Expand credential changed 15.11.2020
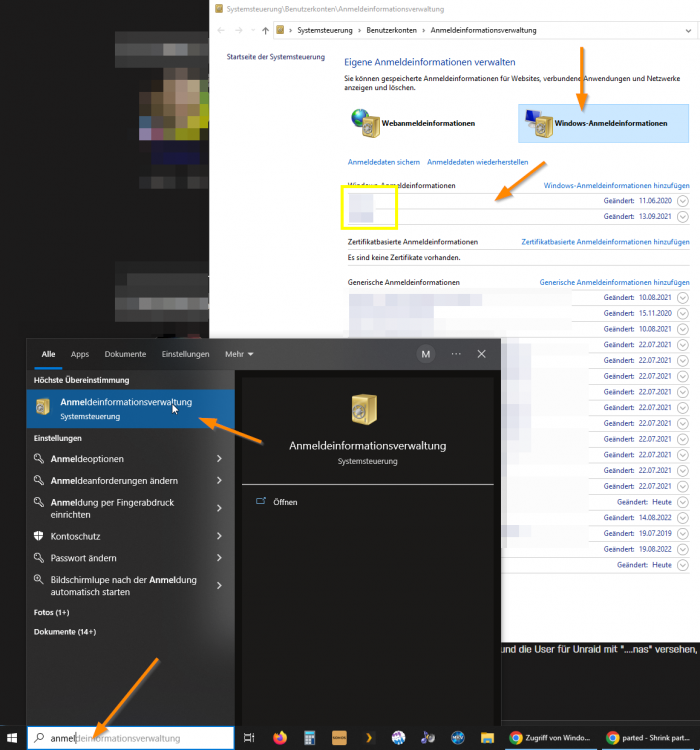This screenshot has height=750, width=700. click(683, 313)
